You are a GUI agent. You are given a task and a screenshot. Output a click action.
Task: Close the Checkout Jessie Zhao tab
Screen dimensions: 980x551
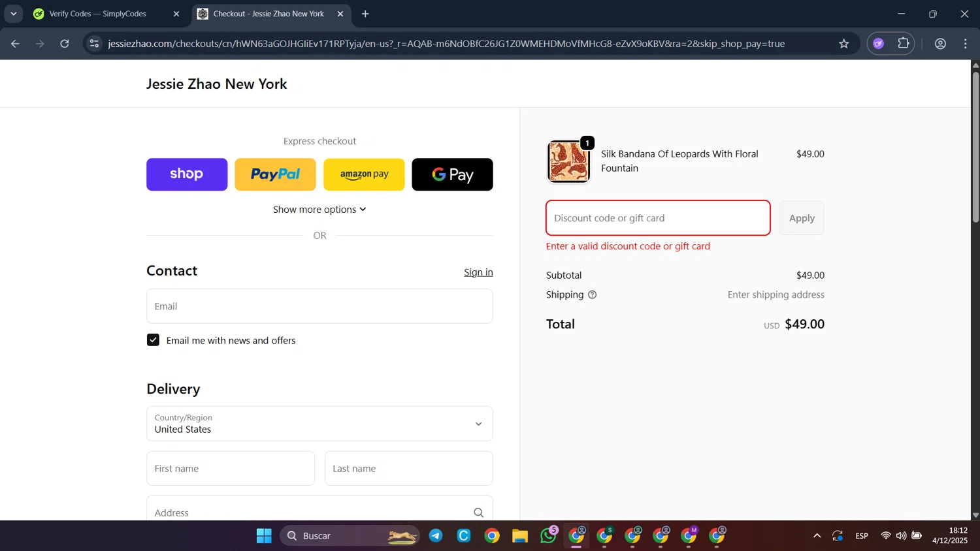(x=340, y=14)
